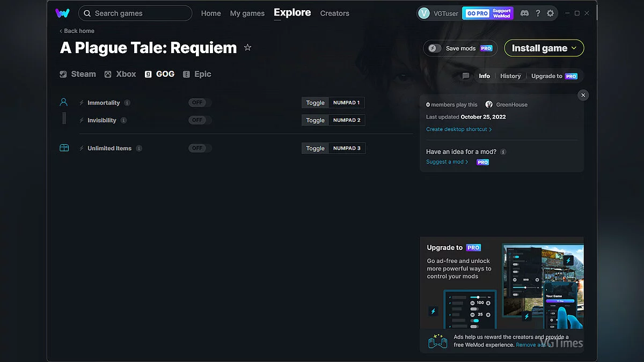The width and height of the screenshot is (644, 362).
Task: Click Toggle button for Immortality hotkey
Action: (316, 102)
